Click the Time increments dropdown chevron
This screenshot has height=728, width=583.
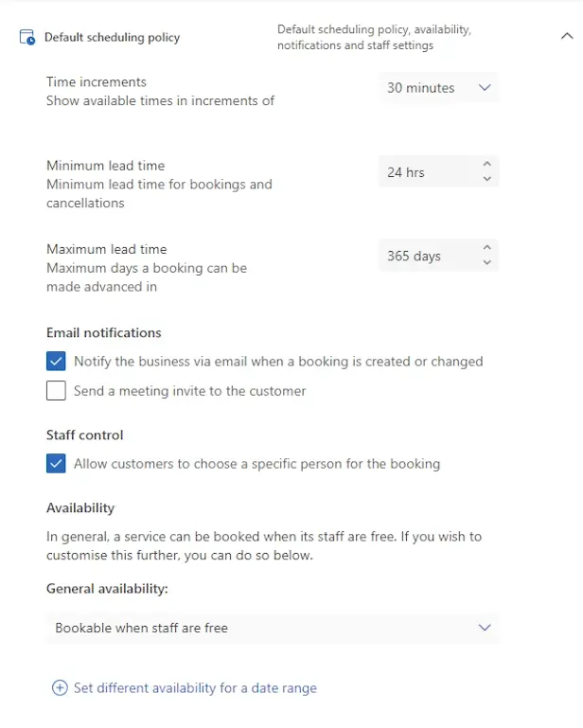coord(485,88)
